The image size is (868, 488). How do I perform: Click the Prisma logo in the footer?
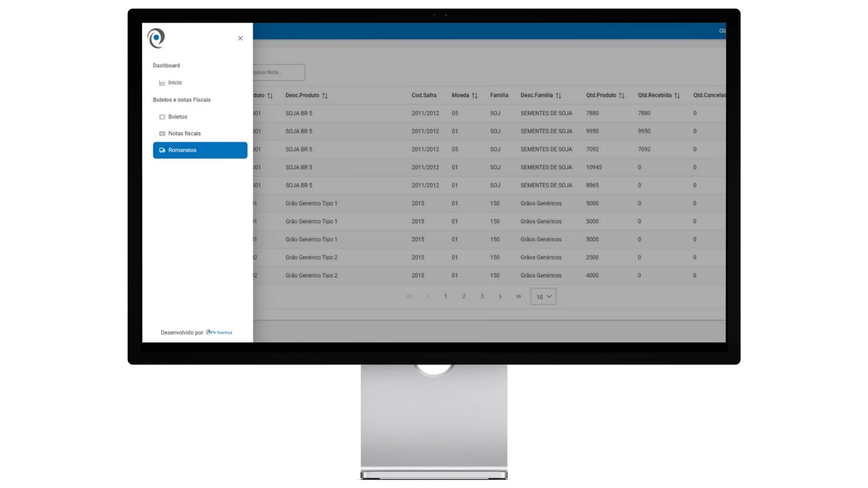tap(219, 332)
